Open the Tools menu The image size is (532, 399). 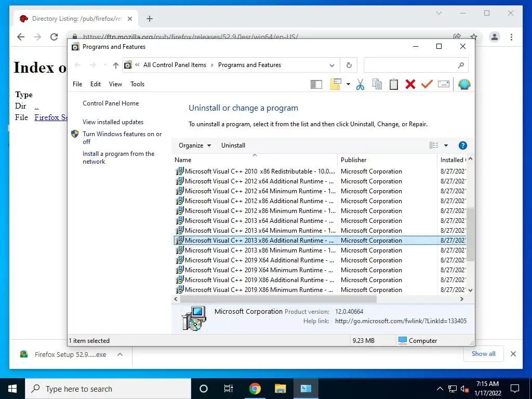tap(137, 84)
